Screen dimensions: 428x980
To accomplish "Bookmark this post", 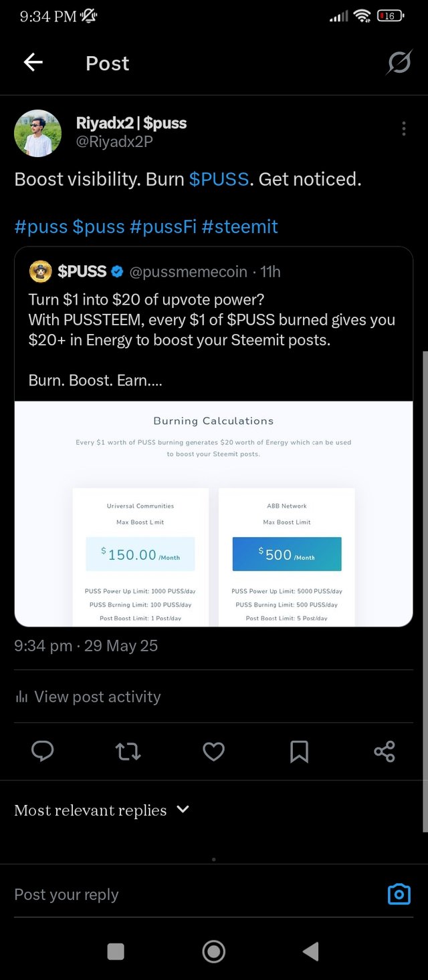I will coord(299,752).
